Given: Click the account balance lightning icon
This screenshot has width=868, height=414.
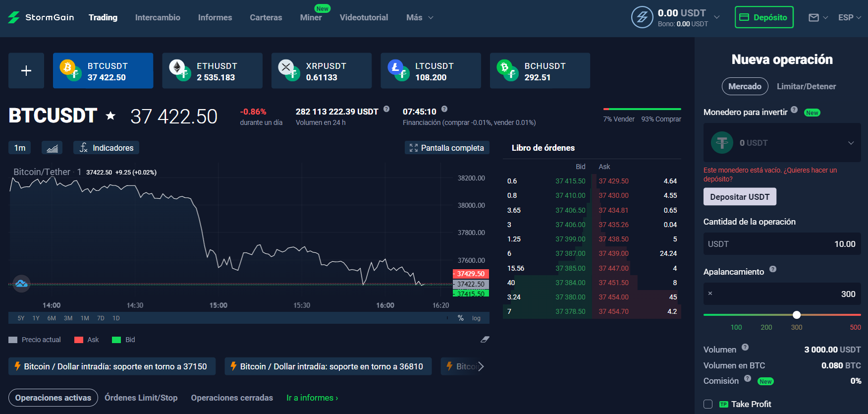Looking at the screenshot, I should pos(642,17).
